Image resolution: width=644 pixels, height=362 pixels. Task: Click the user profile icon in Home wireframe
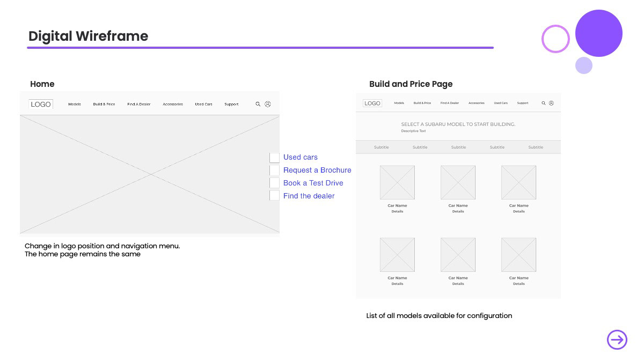pos(268,104)
